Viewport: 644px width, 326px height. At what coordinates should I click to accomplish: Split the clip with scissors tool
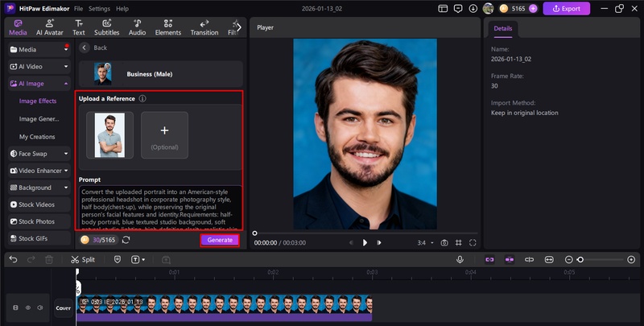(83, 259)
